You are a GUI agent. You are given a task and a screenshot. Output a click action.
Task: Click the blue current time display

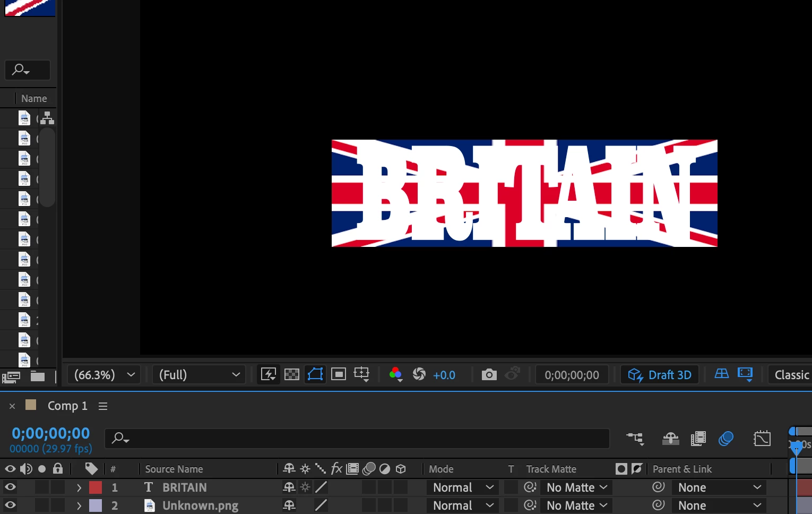pos(51,433)
